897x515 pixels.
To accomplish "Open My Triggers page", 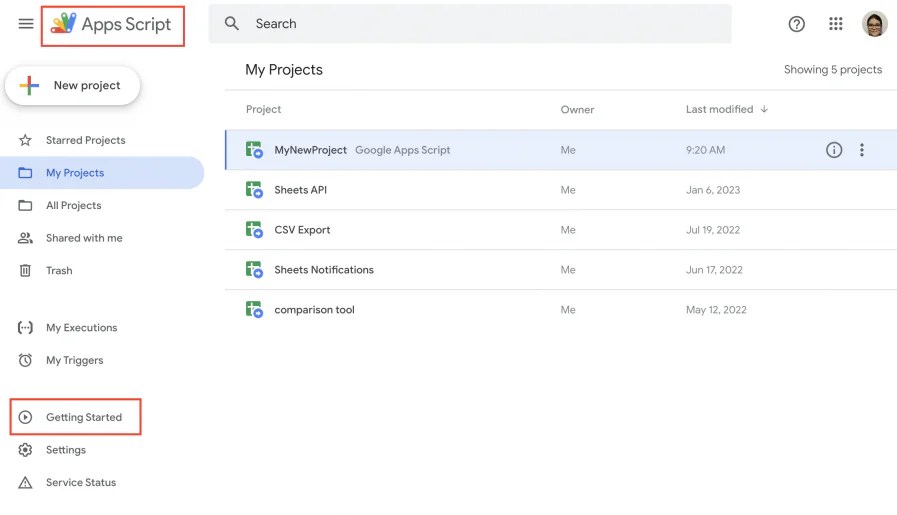I will (74, 360).
